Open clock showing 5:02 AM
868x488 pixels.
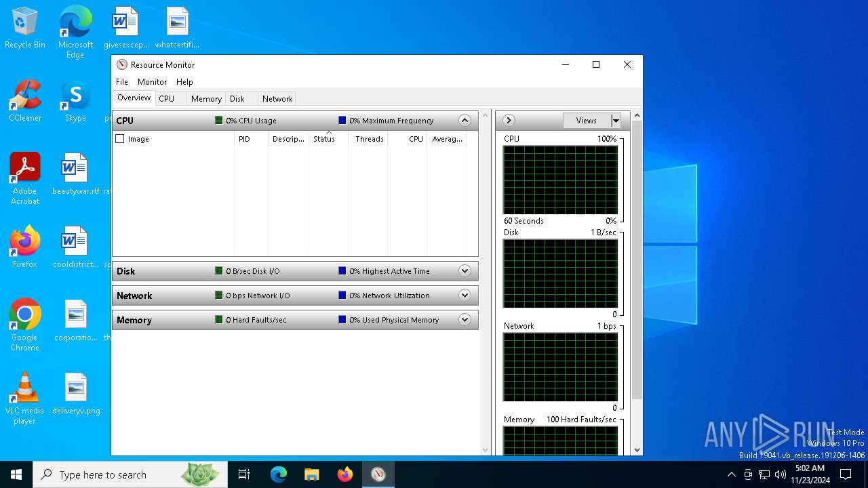pyautogui.click(x=810, y=474)
